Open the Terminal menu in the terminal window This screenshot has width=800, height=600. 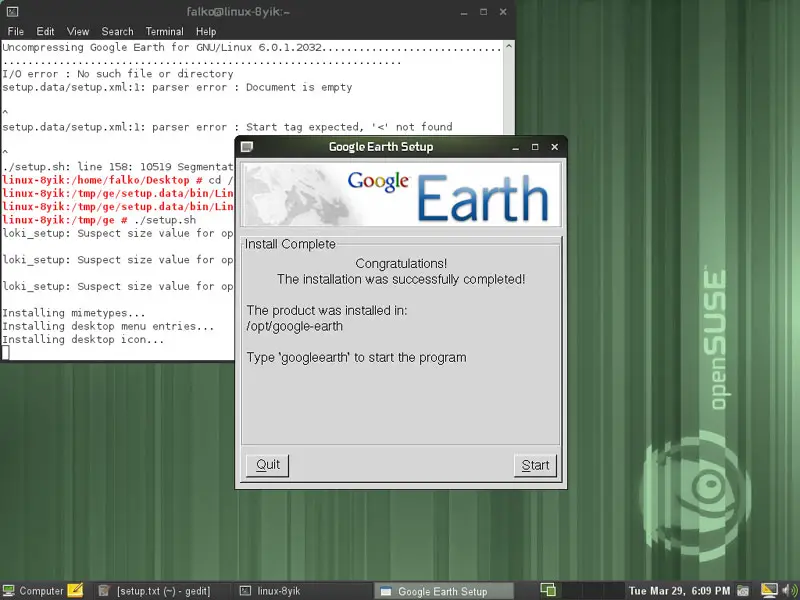point(164,32)
